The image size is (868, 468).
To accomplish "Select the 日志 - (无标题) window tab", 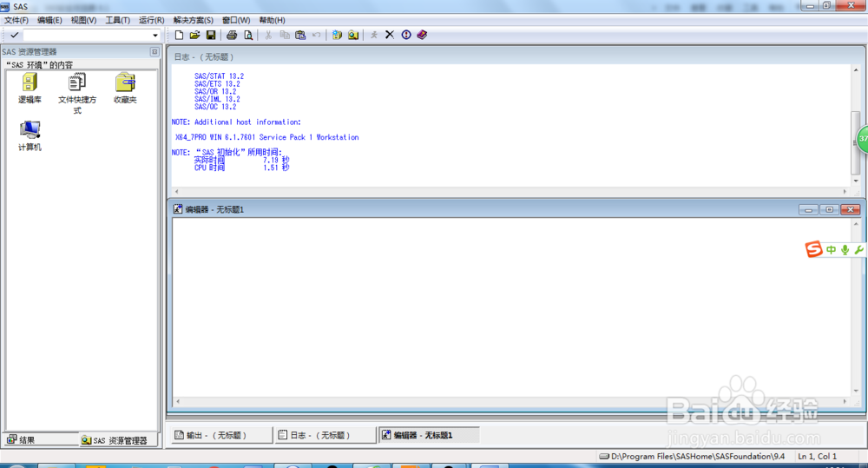I will point(325,435).
